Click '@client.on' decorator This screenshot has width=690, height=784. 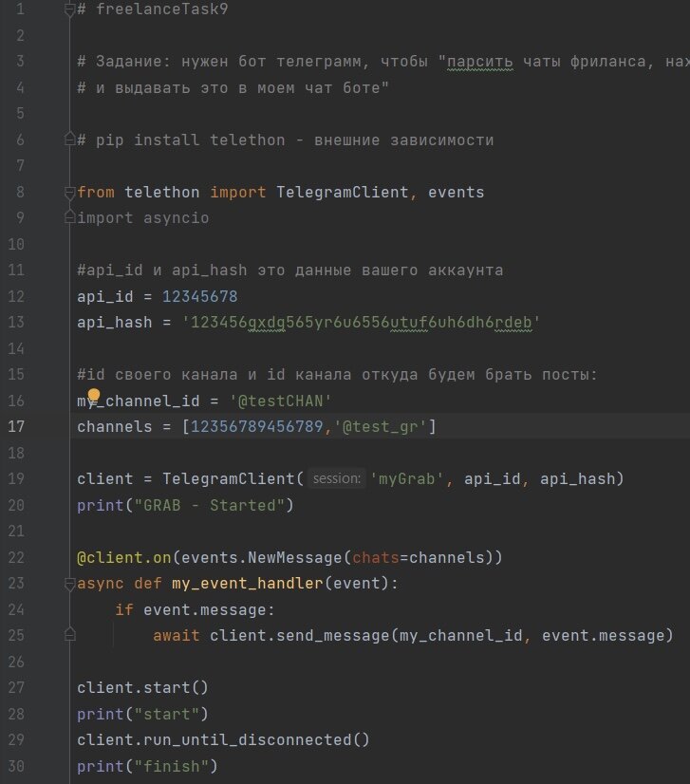[124, 557]
